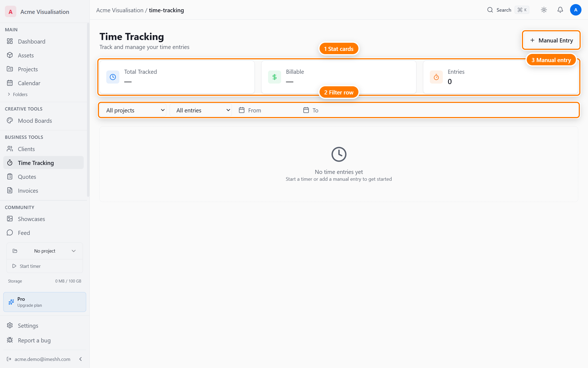Open the Assets menu item
Viewport: 588px width, 368px height.
pos(43,55)
